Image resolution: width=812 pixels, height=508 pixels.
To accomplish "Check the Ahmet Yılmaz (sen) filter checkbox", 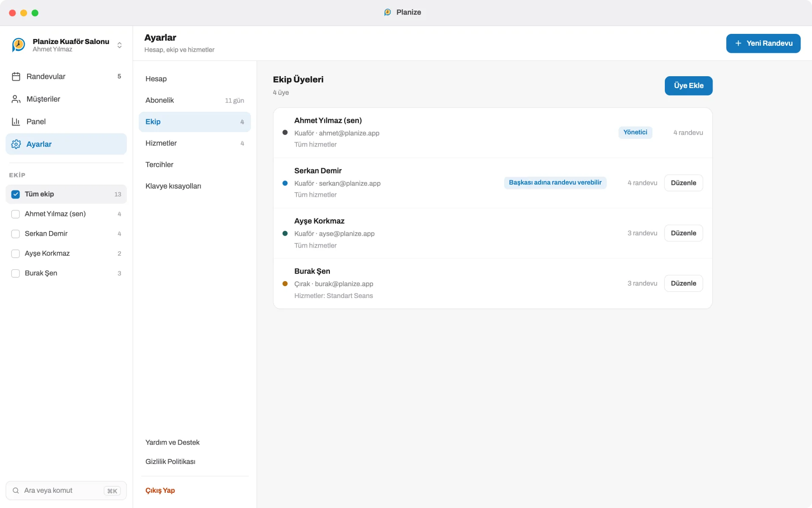I will [x=16, y=214].
